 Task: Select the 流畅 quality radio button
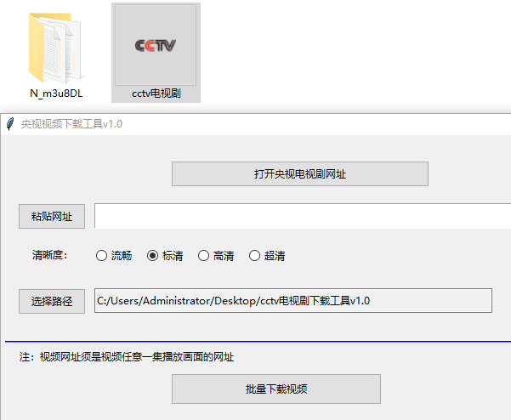click(101, 255)
